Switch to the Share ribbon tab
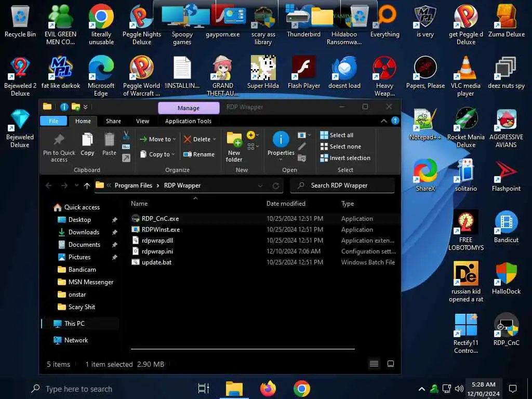Image resolution: width=532 pixels, height=399 pixels. (113, 121)
